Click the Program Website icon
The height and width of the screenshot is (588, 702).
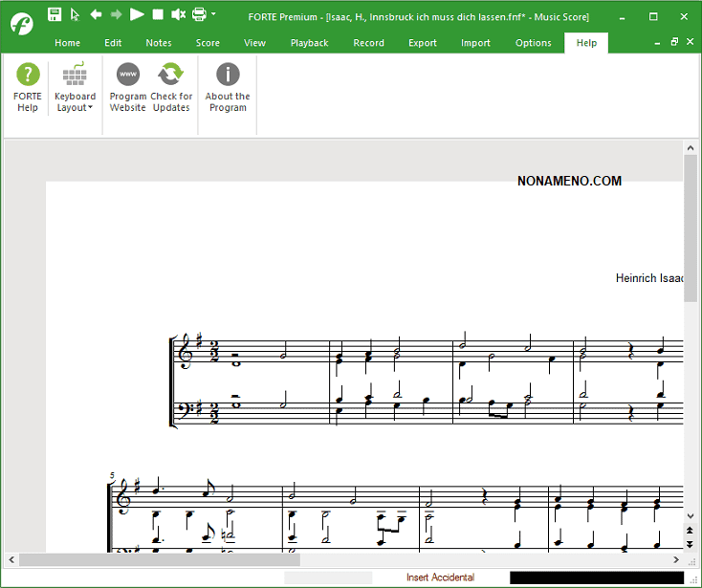(127, 87)
